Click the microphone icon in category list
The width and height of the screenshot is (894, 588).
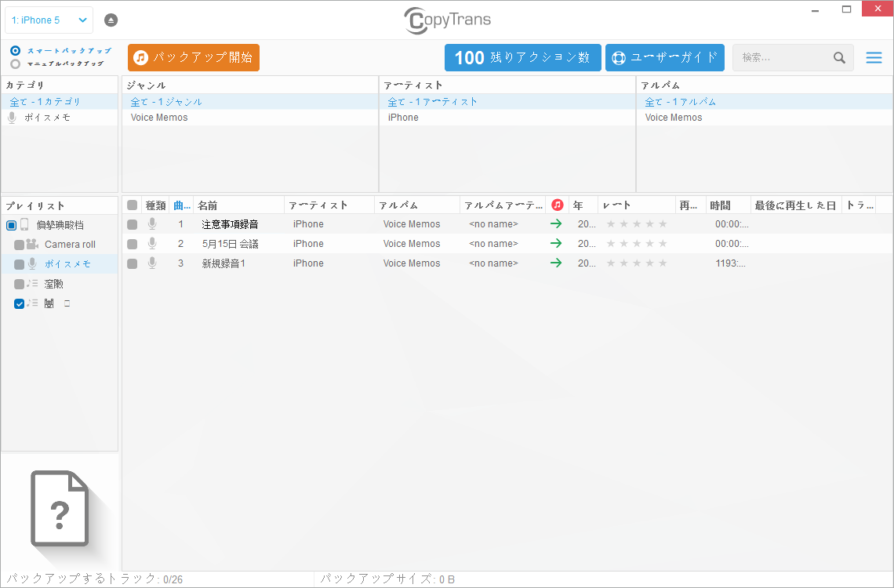pos(12,118)
